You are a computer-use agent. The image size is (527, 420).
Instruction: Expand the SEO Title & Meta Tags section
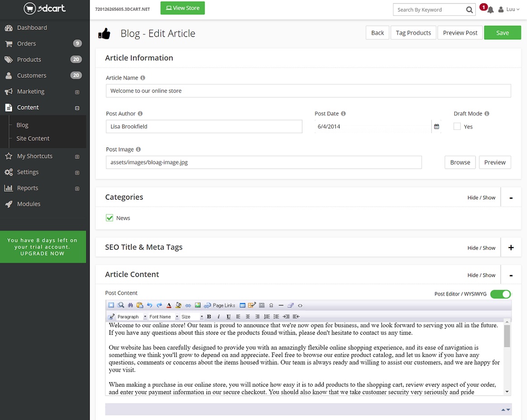click(x=511, y=247)
